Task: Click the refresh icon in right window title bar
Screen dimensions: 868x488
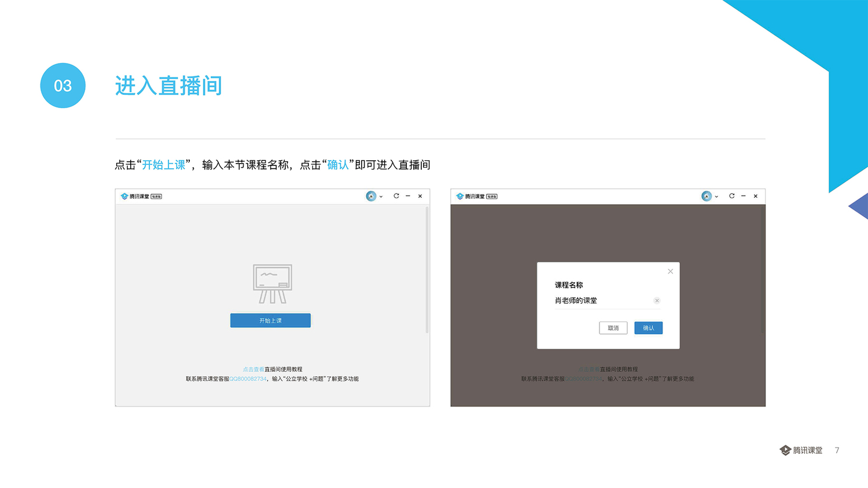Action: 732,196
